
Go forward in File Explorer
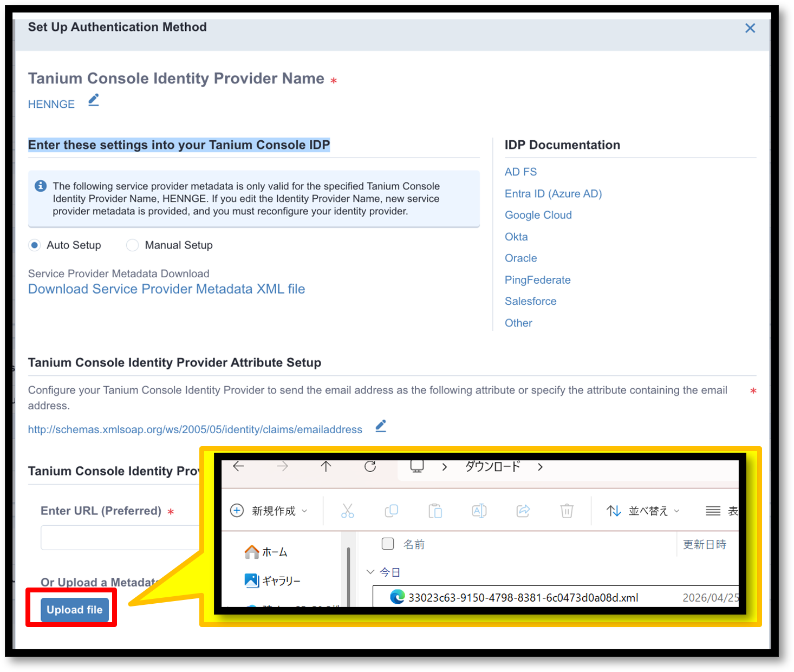point(282,466)
